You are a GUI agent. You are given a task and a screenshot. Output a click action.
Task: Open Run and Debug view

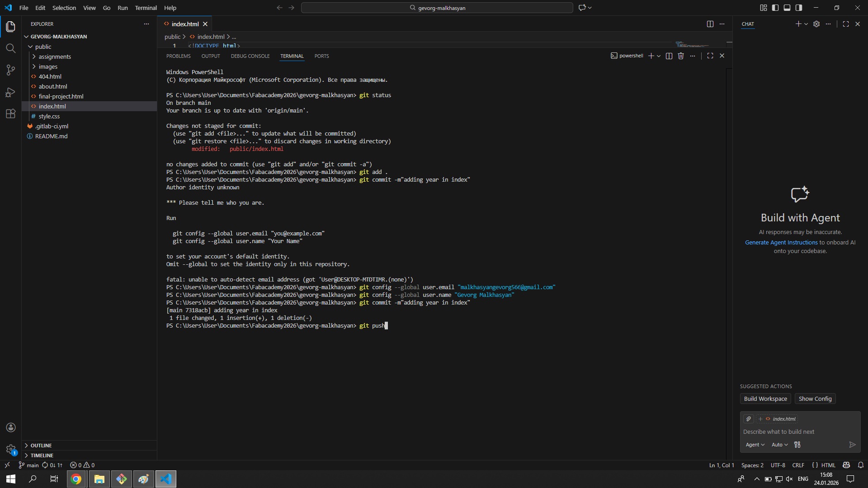(10, 92)
